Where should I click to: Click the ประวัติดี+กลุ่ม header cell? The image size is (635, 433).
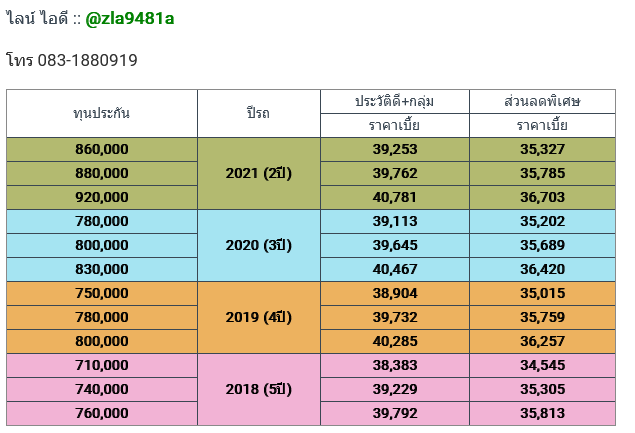coord(394,101)
